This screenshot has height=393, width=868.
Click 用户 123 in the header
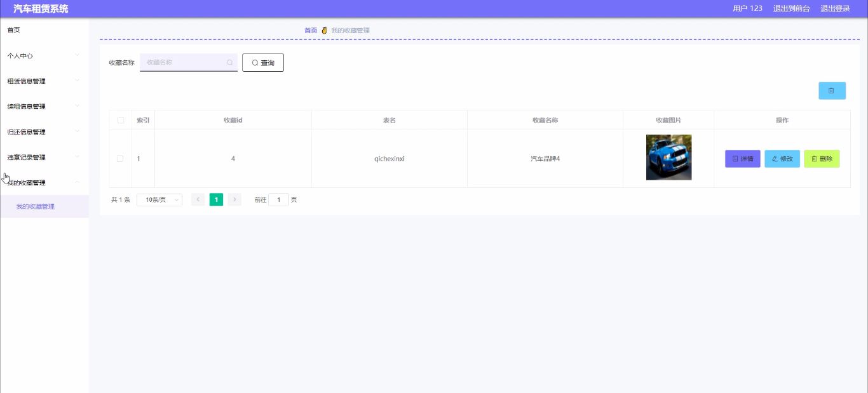coord(747,9)
